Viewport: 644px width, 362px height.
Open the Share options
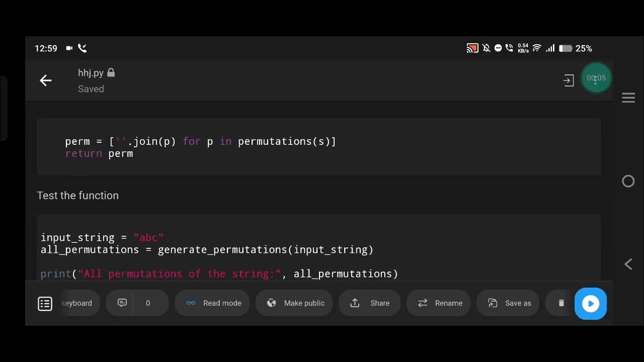click(x=370, y=303)
